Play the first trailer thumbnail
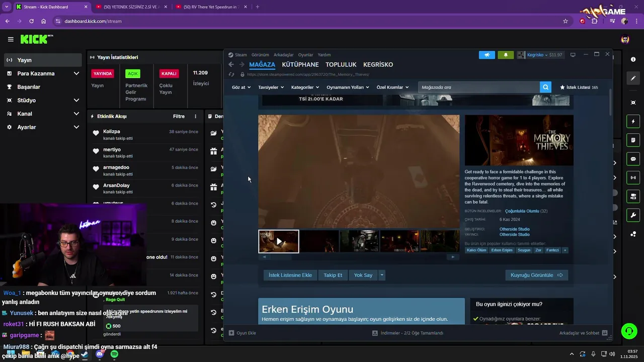 pos(279,241)
